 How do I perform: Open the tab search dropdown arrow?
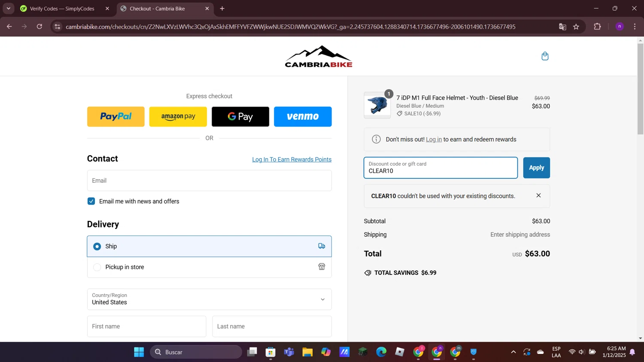(x=8, y=9)
